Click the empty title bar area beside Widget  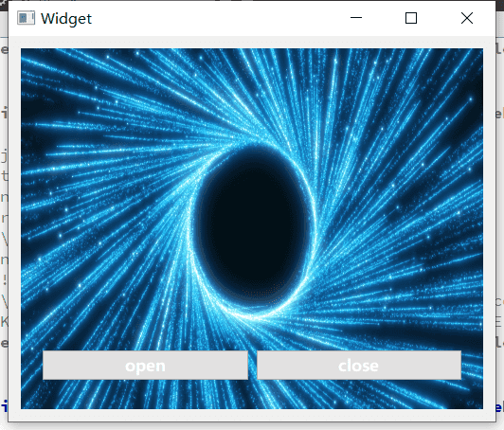click(219, 18)
